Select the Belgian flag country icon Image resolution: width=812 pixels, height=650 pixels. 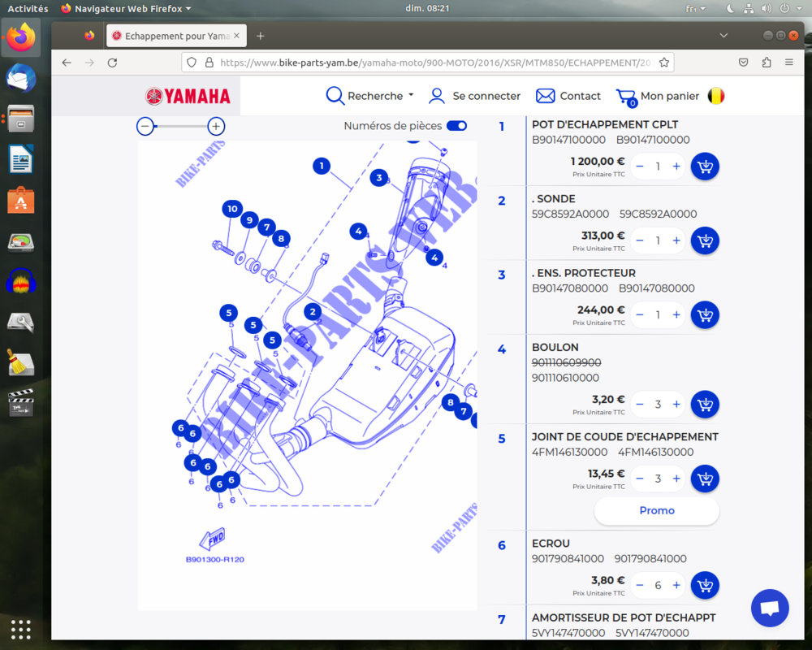[x=716, y=96]
